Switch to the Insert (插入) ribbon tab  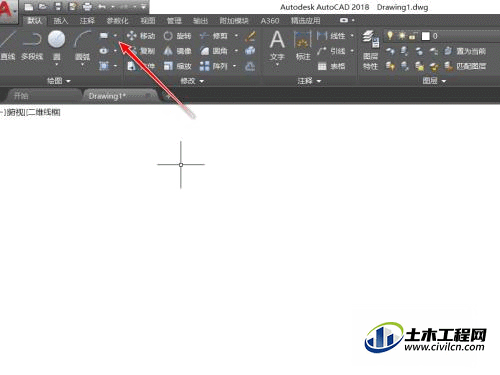pyautogui.click(x=61, y=21)
